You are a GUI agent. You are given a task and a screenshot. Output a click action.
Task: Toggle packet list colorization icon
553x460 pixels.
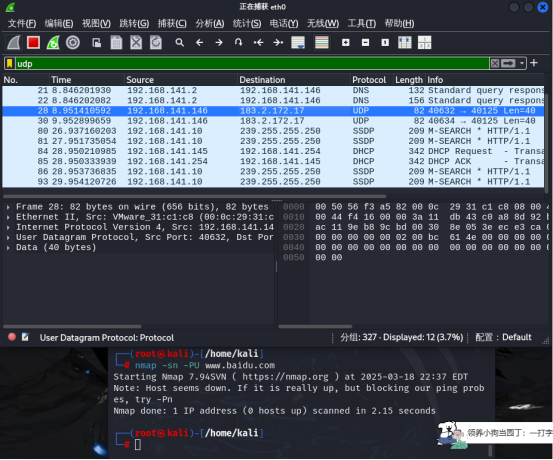point(322,43)
